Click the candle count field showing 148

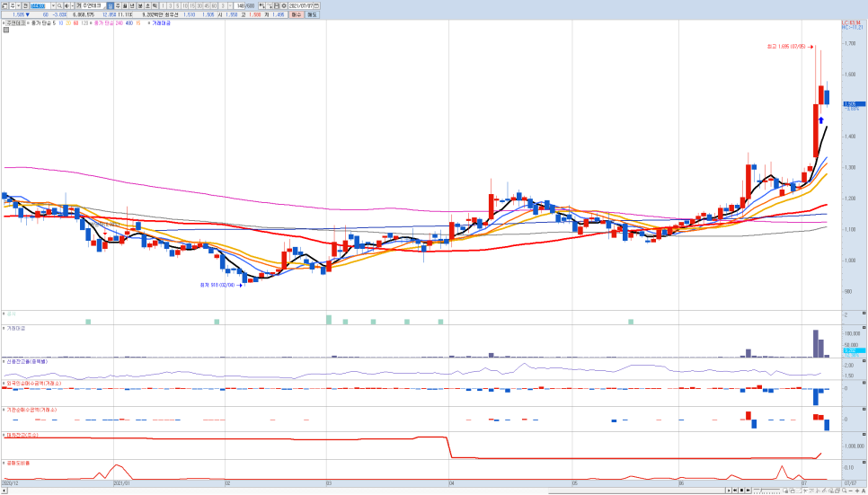(x=240, y=5)
